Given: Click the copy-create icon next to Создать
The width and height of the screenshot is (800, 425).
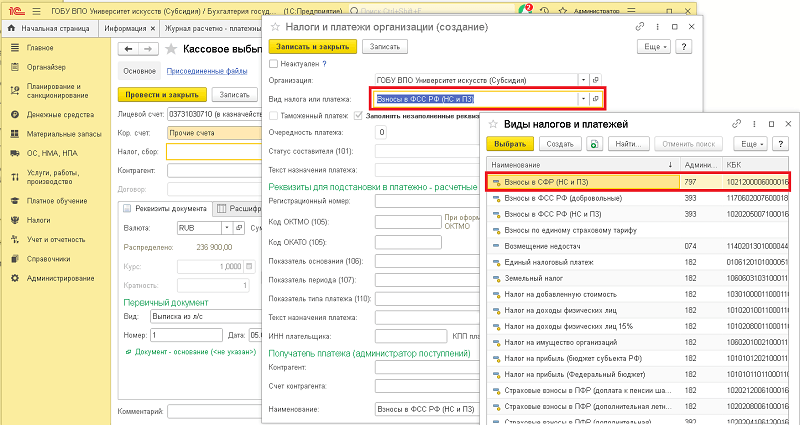Looking at the screenshot, I should click(594, 145).
